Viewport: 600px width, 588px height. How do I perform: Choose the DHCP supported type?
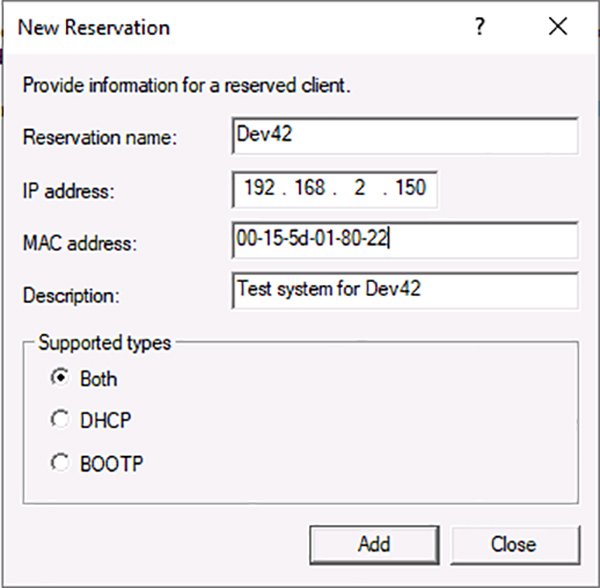[x=61, y=421]
